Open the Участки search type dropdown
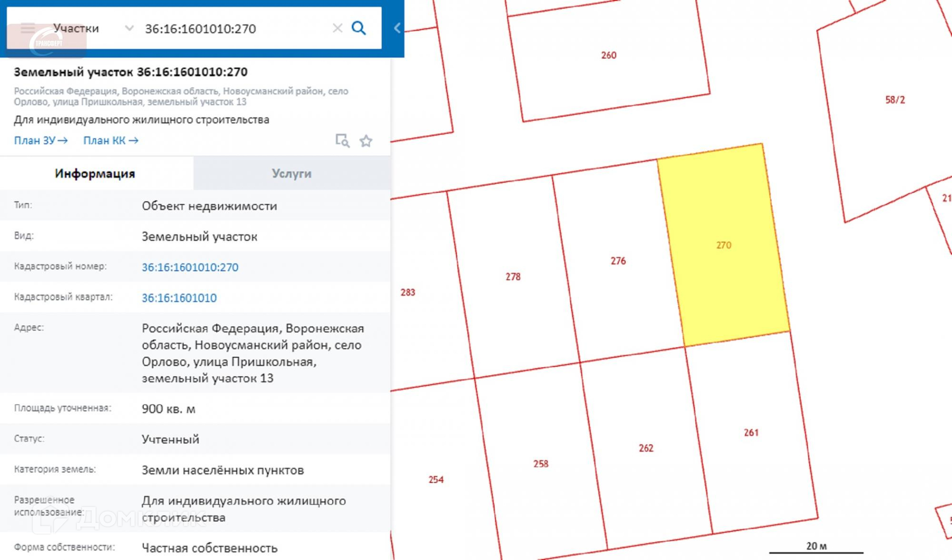 pyautogui.click(x=76, y=28)
